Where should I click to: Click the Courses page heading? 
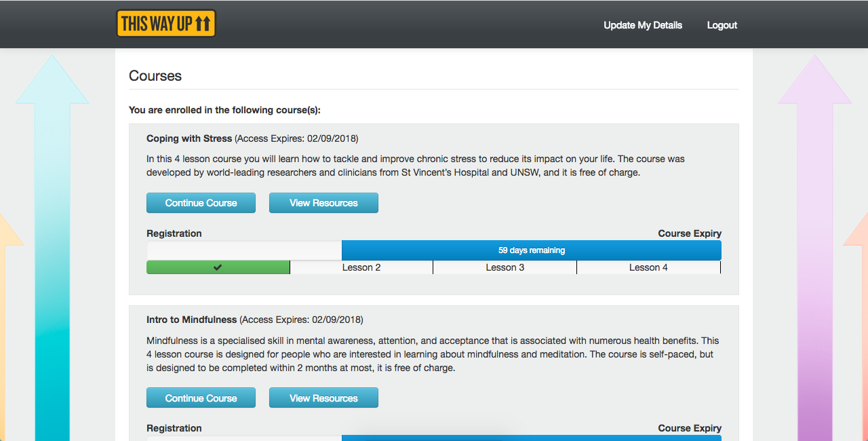(155, 76)
